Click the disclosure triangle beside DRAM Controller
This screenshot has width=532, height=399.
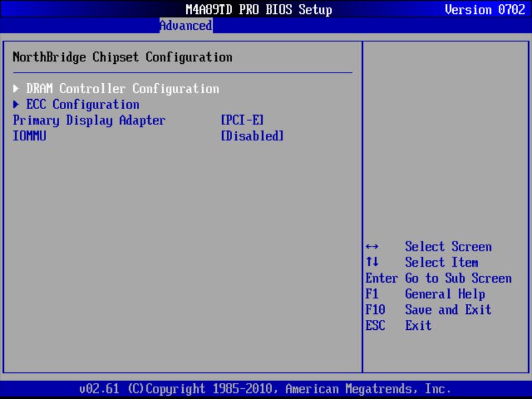pos(16,88)
